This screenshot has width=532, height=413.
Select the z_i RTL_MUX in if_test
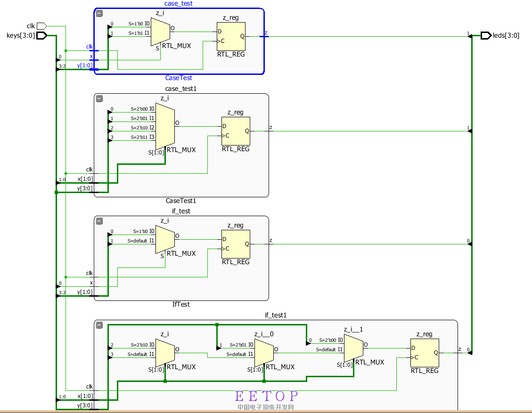tap(165, 239)
